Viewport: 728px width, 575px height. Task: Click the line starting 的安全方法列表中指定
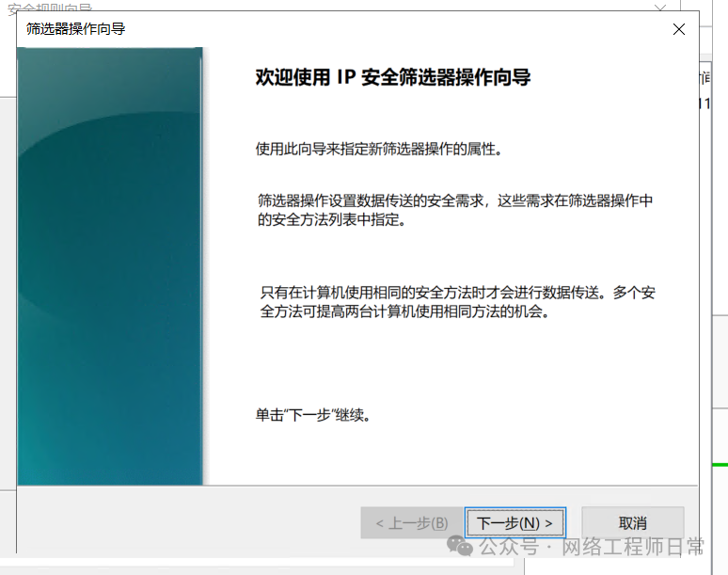pos(332,219)
